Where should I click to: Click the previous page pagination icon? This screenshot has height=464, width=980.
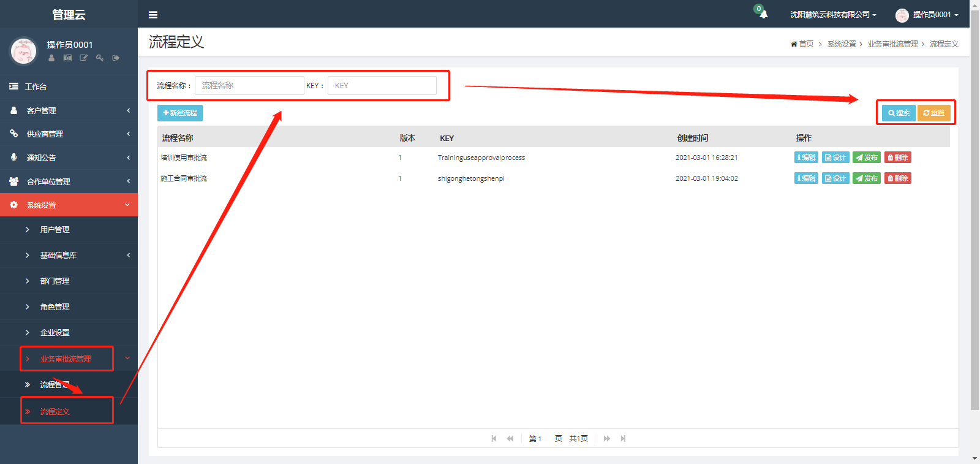tap(510, 438)
